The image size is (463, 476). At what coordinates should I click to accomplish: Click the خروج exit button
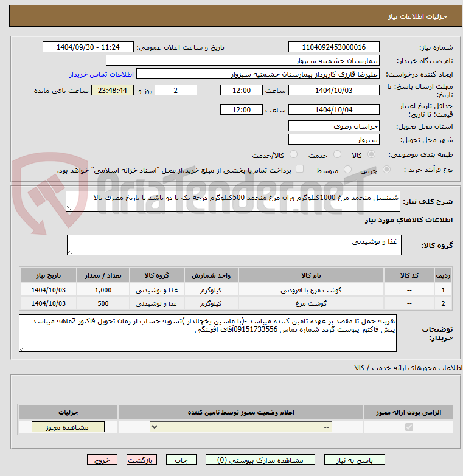(x=102, y=460)
